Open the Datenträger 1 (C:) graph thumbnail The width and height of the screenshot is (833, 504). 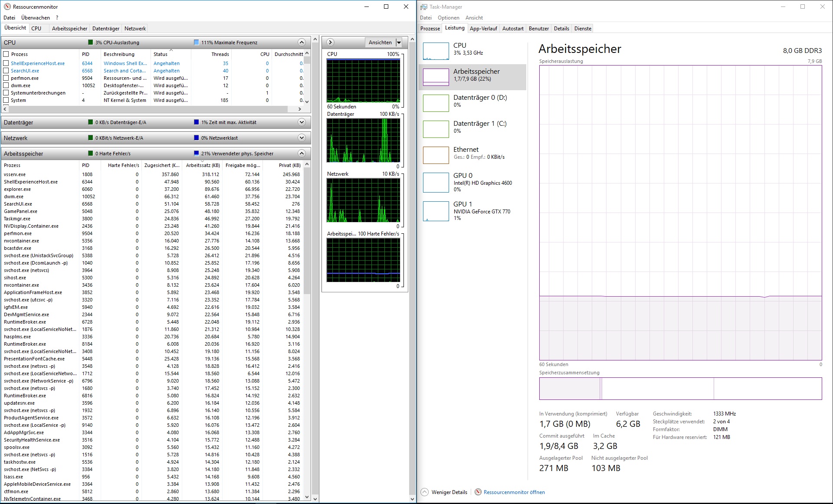[x=436, y=129]
